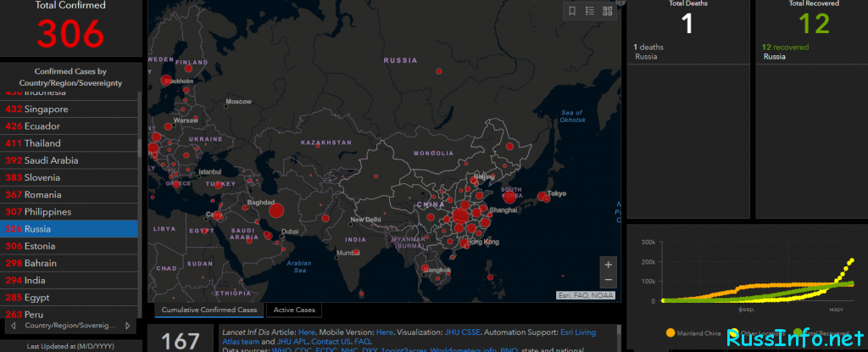Click the Esri, FAO, NOAA attribution
This screenshot has height=352, width=868.
coord(586,295)
